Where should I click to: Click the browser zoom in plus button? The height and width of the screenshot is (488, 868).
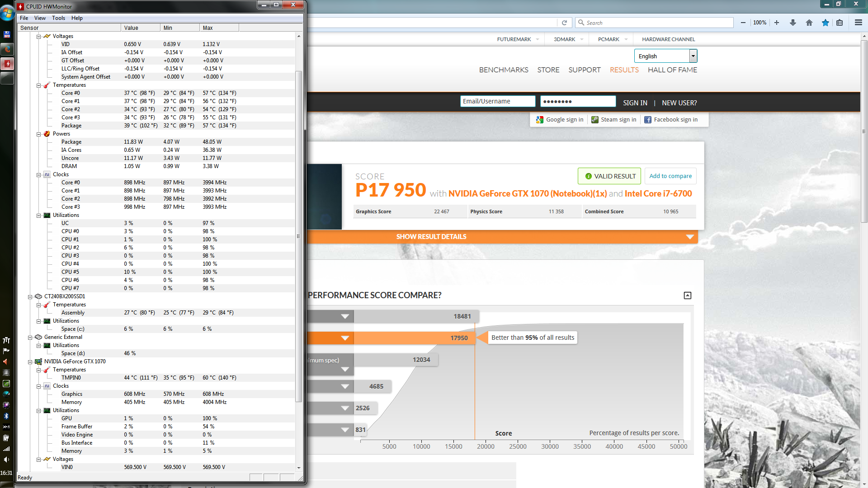(777, 23)
